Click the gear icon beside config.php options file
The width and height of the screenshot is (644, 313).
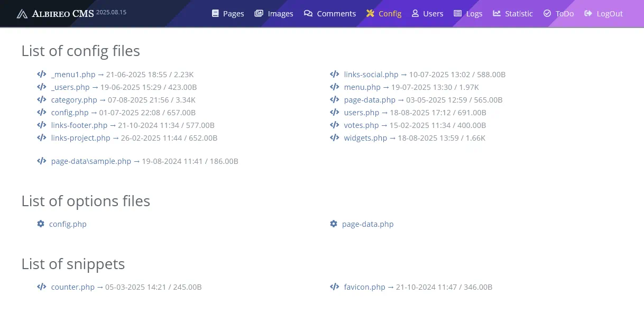pyautogui.click(x=41, y=224)
